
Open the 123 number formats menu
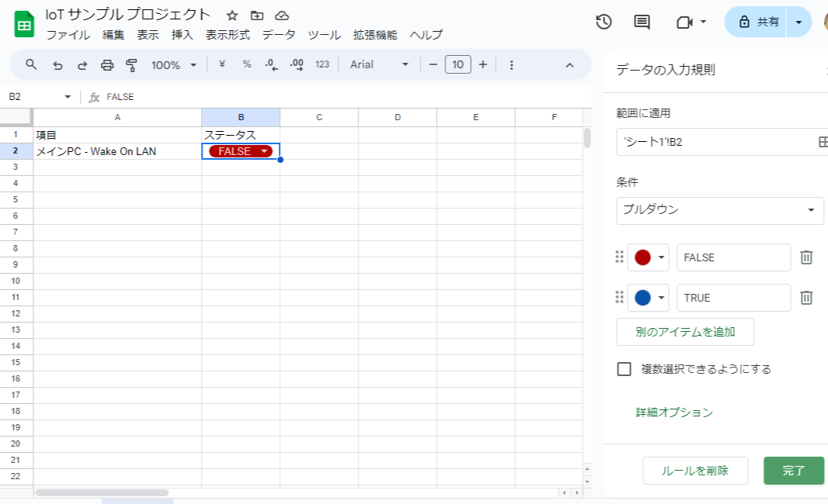coord(322,64)
